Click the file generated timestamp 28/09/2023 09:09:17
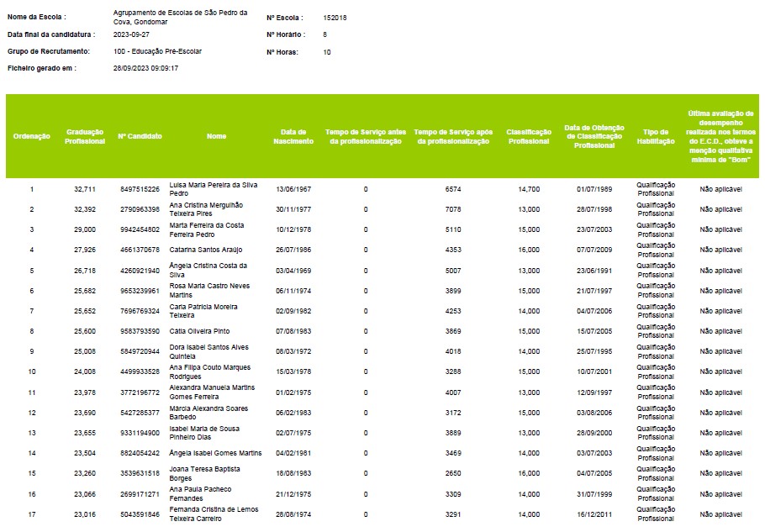Screen dimensions: 765x532 coord(145,68)
